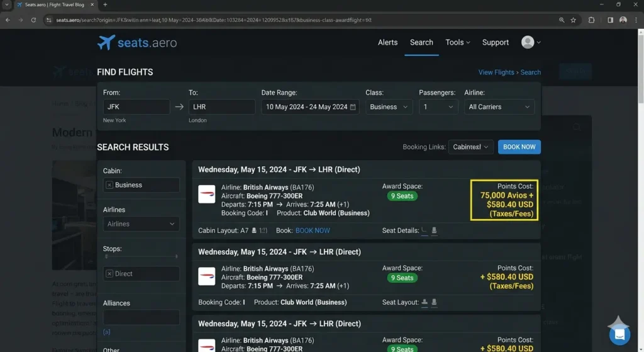Image resolution: width=644 pixels, height=352 pixels.
Task: Open the browser extensions puzzle icon
Action: point(591,20)
